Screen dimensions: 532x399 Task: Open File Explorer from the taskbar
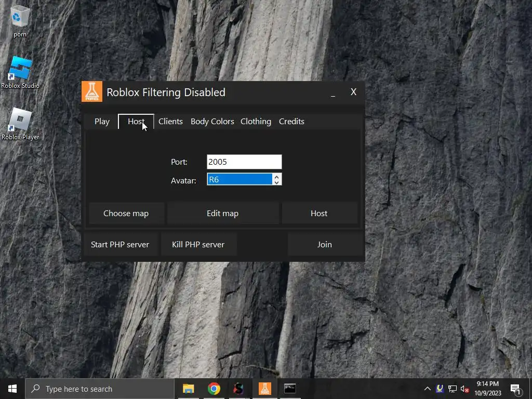tap(188, 389)
